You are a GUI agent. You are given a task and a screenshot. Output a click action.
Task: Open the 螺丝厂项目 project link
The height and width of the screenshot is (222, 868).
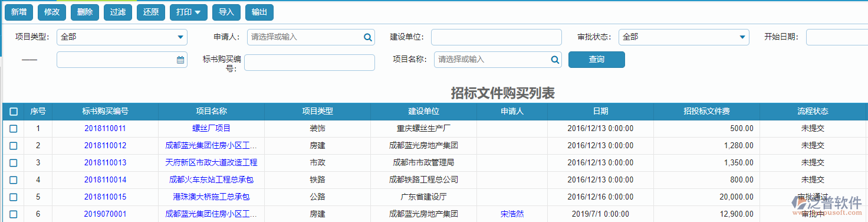click(212, 128)
